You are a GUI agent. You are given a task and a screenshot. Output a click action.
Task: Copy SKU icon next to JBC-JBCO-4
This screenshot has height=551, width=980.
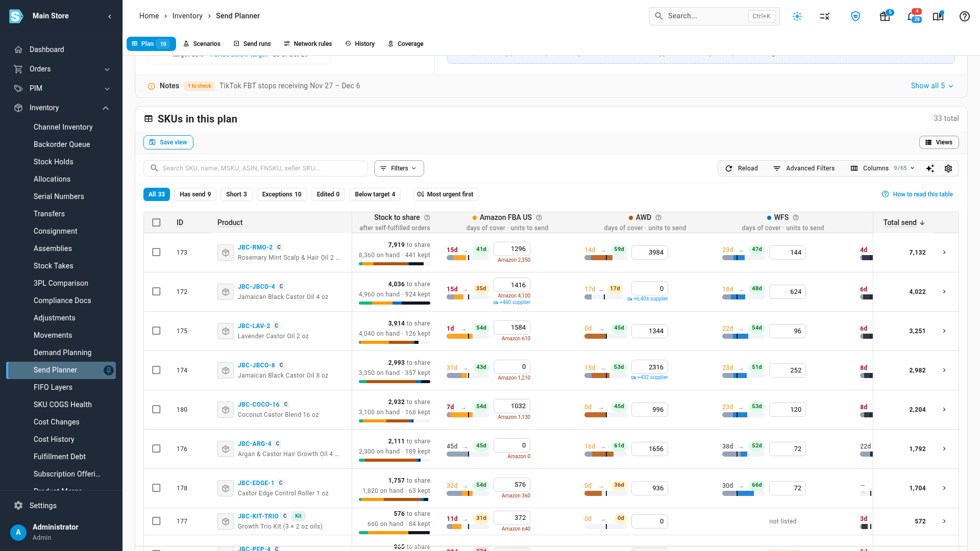pyautogui.click(x=281, y=287)
